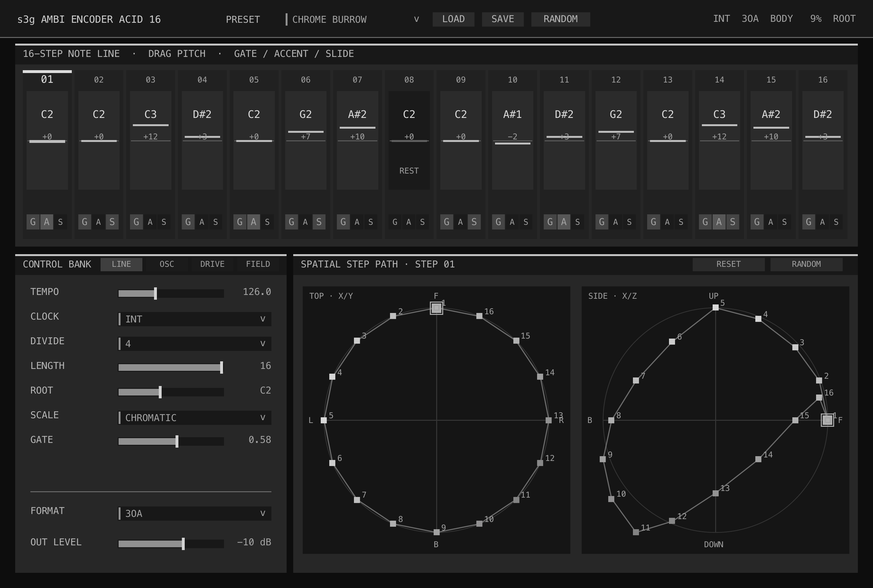Select step 07 pitch cell A#2
The width and height of the screenshot is (873, 588).
pyautogui.click(x=357, y=140)
